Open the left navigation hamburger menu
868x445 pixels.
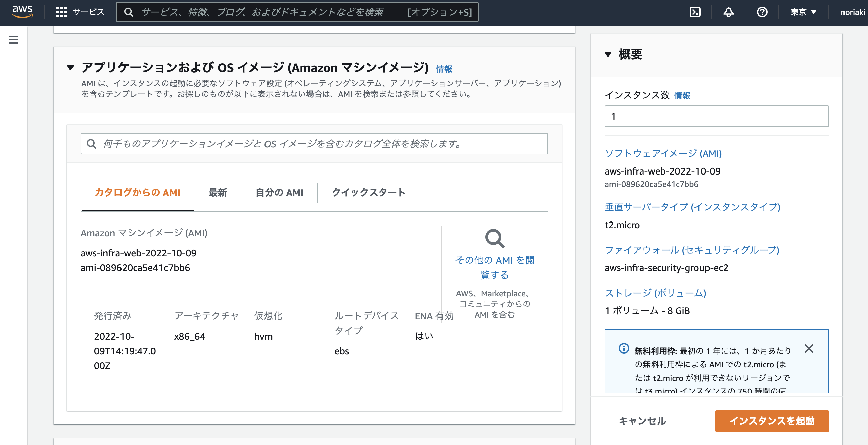click(13, 39)
